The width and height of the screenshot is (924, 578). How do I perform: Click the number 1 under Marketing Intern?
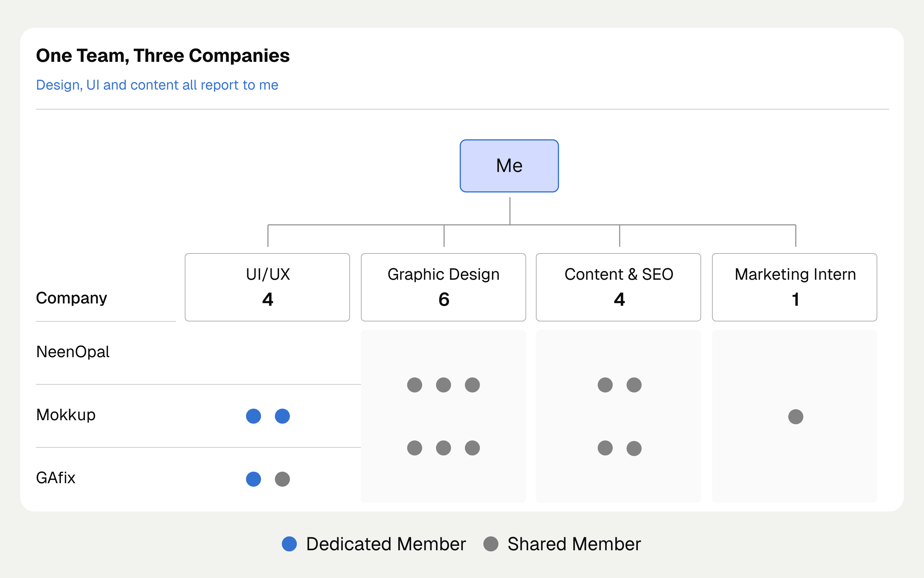796,299
